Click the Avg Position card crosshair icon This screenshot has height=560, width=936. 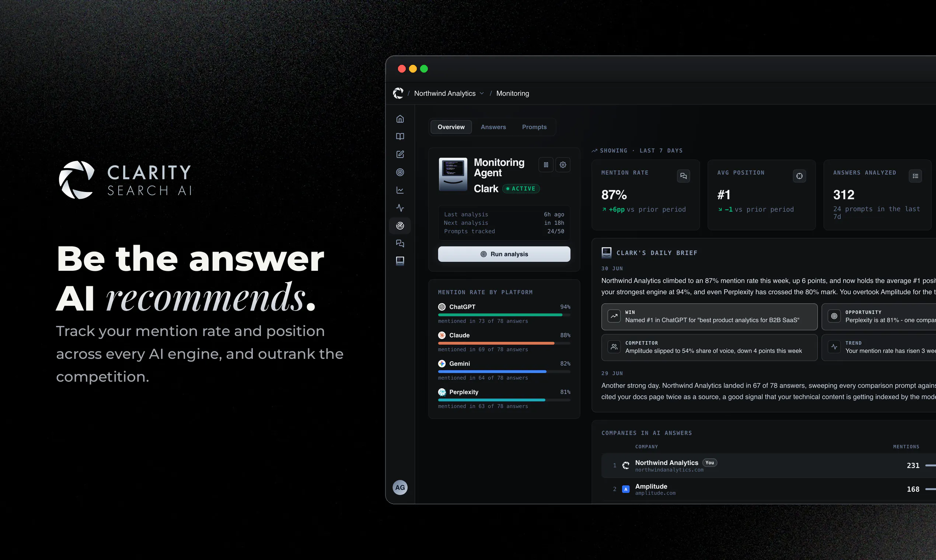coord(799,176)
